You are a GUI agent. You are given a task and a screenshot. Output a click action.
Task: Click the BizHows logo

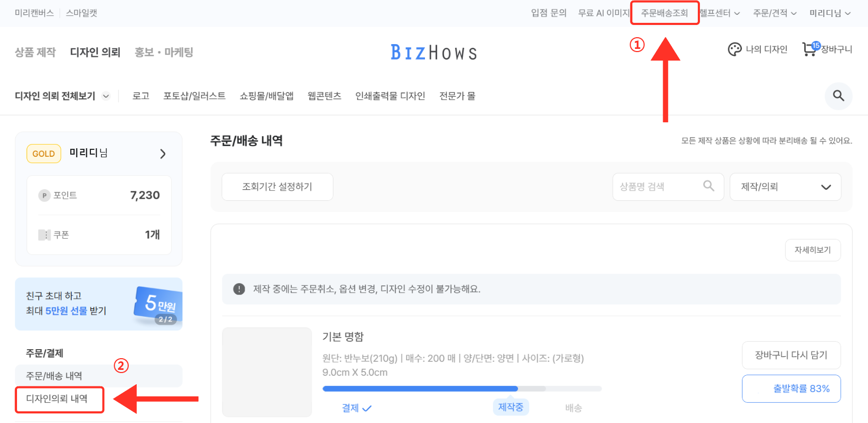tap(434, 52)
